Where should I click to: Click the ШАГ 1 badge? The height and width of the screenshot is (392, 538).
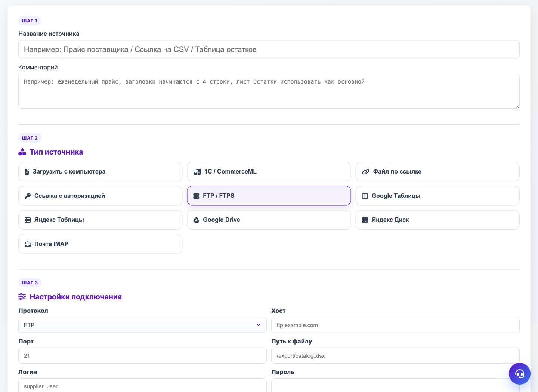pos(30,21)
